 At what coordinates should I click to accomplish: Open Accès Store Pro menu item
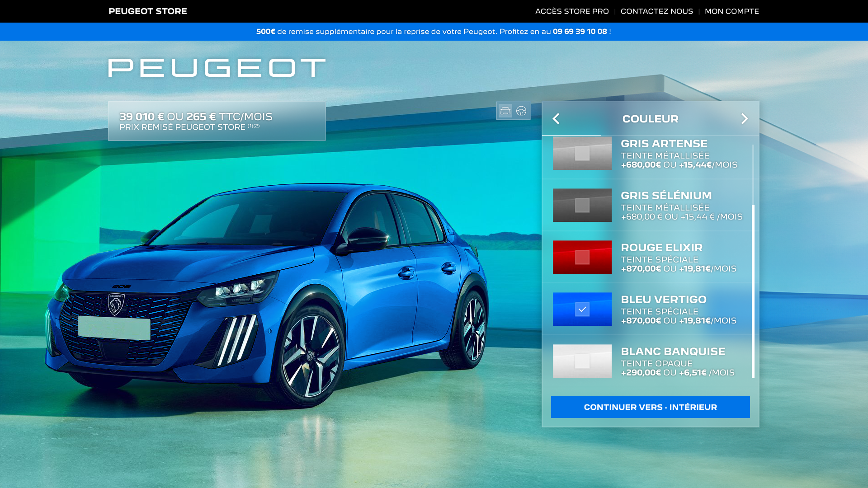click(571, 11)
